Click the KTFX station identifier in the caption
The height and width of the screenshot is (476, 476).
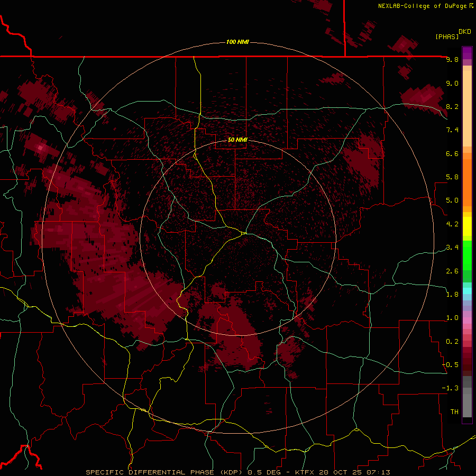point(305,472)
